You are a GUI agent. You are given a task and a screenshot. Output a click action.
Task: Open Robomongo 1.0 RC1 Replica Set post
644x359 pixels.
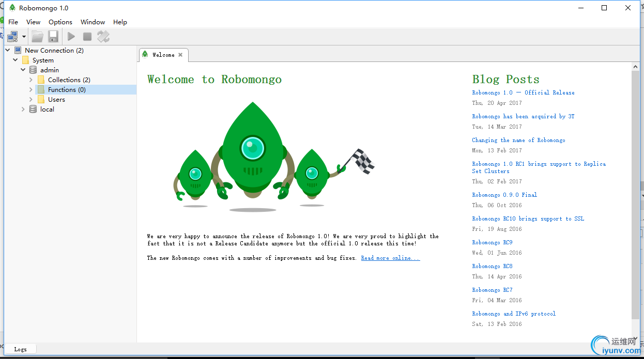pyautogui.click(x=539, y=167)
